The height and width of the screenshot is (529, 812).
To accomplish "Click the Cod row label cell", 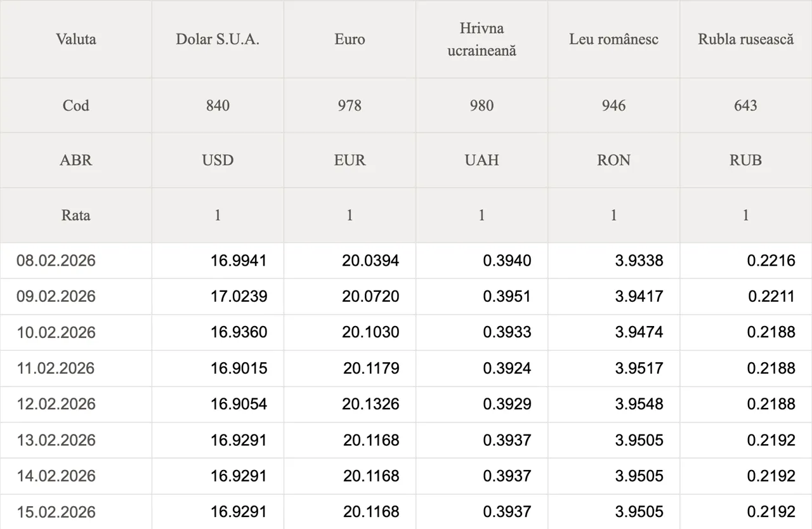I will pos(76,106).
